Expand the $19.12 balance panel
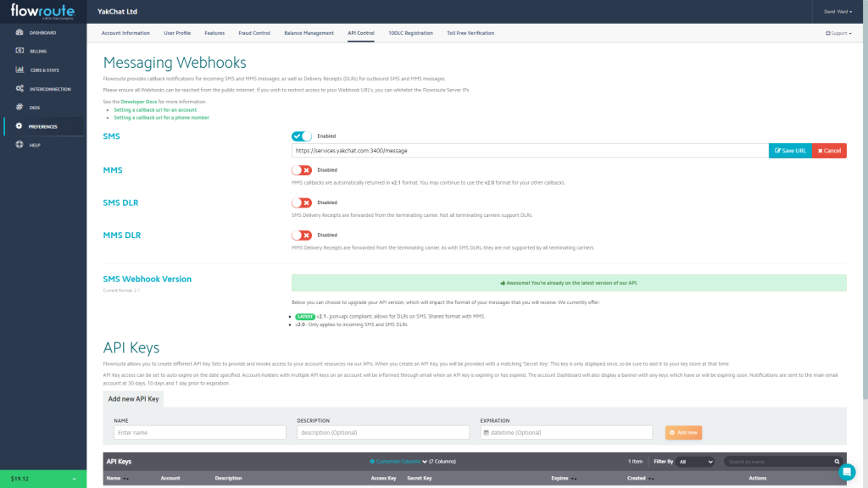Image resolution: width=868 pixels, height=488 pixels. click(x=43, y=480)
